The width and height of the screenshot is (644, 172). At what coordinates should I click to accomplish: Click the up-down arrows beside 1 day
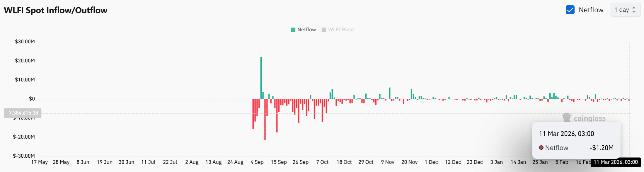(634, 10)
